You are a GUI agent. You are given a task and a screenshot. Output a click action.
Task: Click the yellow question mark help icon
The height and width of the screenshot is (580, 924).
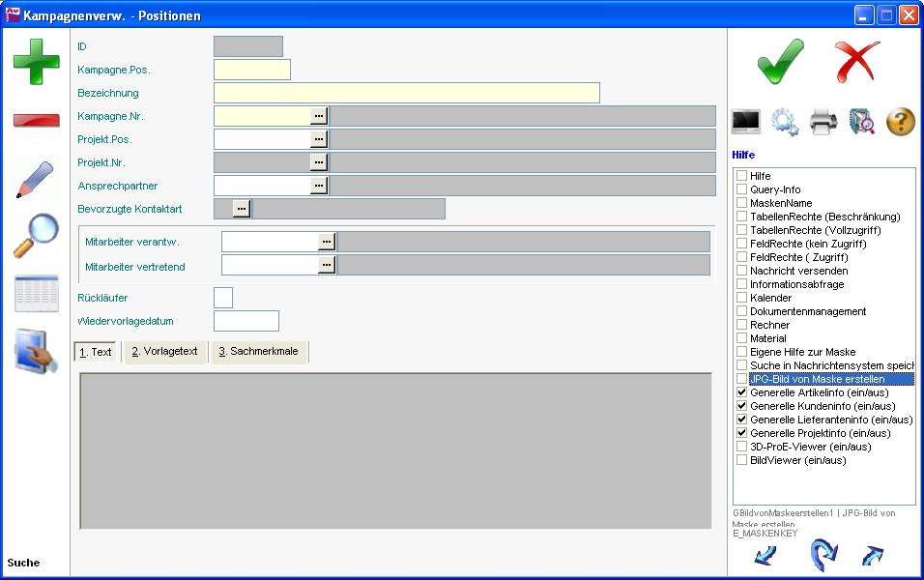click(x=900, y=122)
